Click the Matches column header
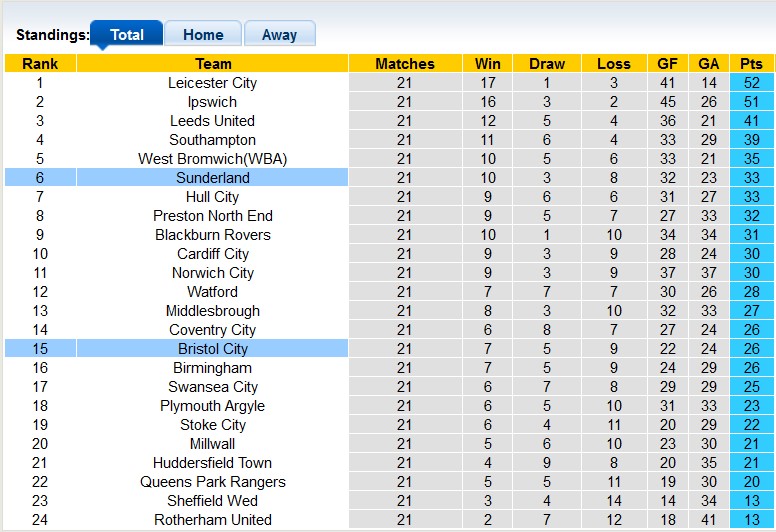Image resolution: width=776 pixels, height=532 pixels. (404, 64)
